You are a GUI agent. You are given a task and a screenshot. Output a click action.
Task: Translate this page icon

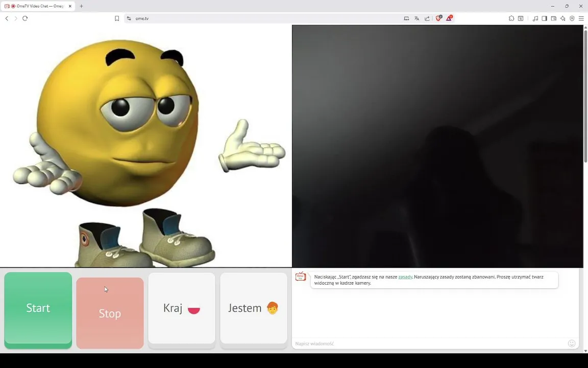(416, 18)
